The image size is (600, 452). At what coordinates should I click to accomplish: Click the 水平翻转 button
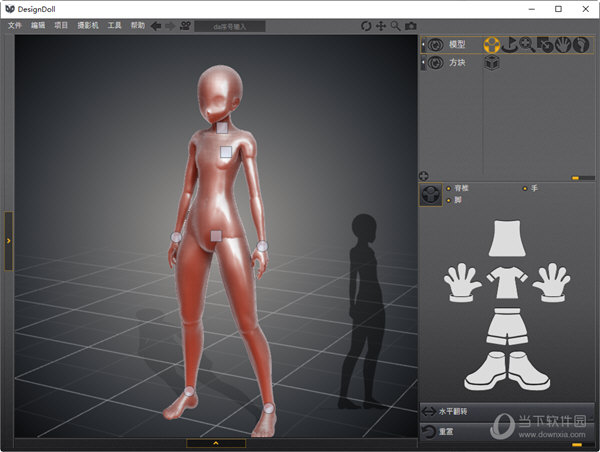tap(507, 412)
